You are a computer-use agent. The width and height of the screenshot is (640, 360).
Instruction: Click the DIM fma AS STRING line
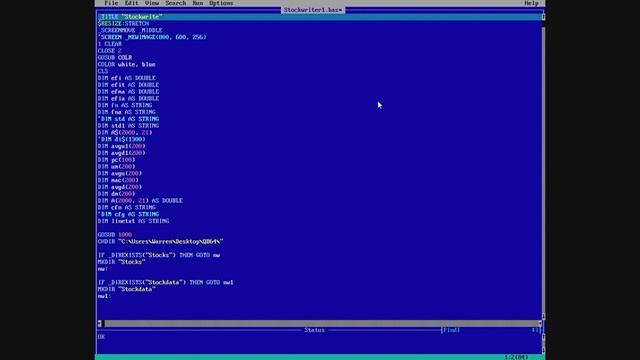127,112
